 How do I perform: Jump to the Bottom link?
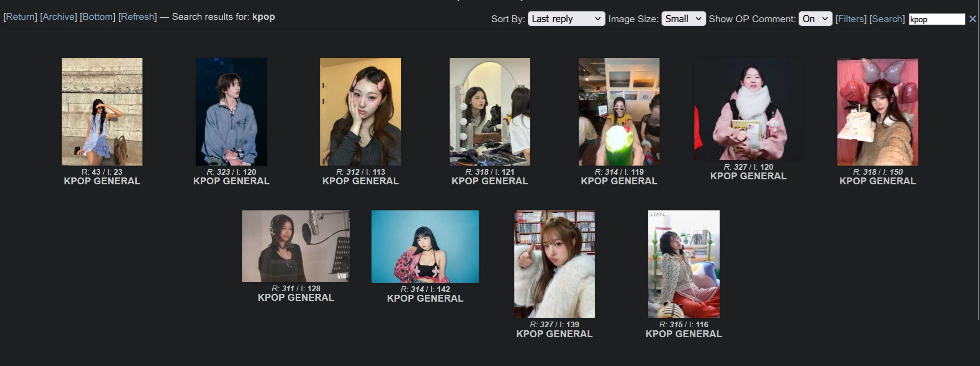point(98,17)
